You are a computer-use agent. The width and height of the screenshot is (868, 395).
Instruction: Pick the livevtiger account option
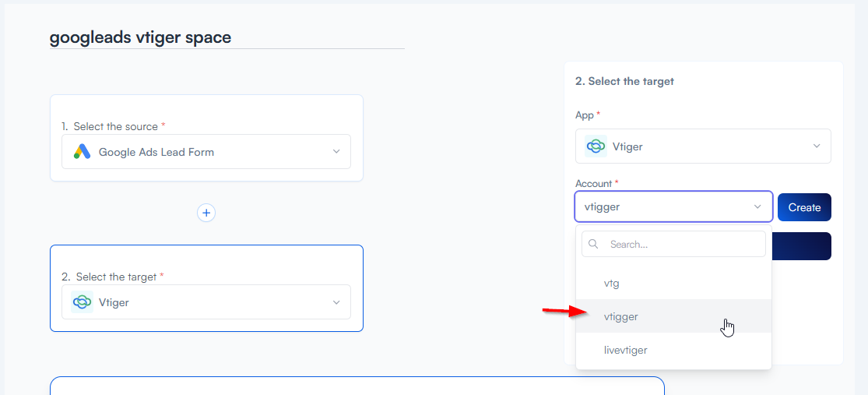[x=625, y=351]
